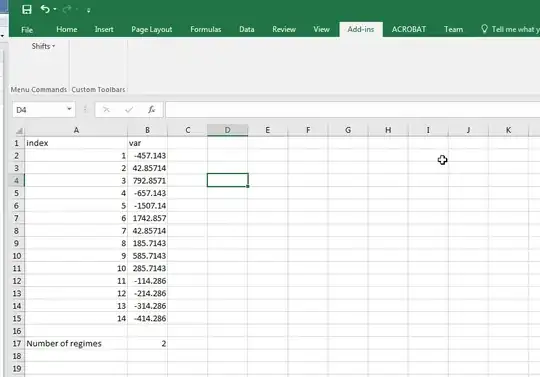Screen dimensions: 540x377
Task: Expand the Shifts add-in menu
Action: click(43, 46)
